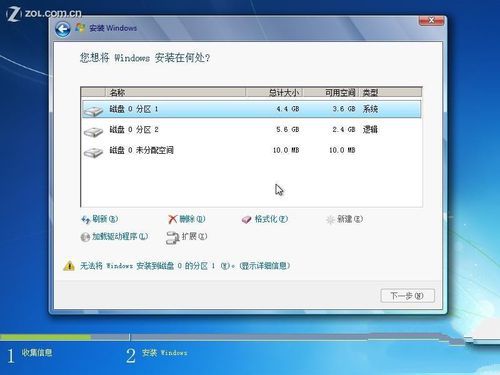Click the refresh (刷新) arrows icon
Image resolution: width=500 pixels, height=375 pixels.
(86, 219)
